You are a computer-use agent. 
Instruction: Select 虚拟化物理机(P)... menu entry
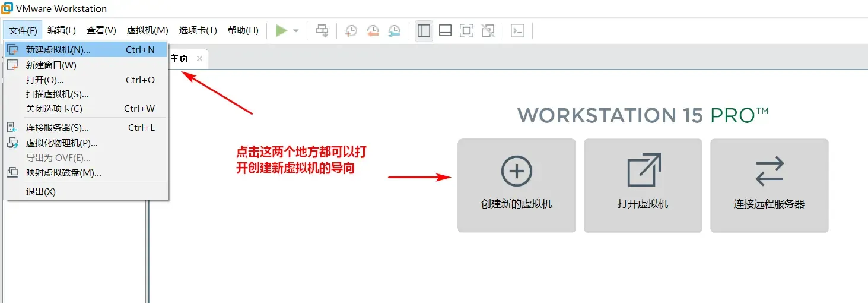click(86, 143)
